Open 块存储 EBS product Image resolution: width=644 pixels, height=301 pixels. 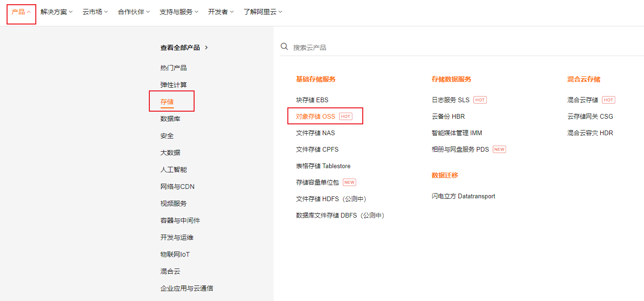312,100
